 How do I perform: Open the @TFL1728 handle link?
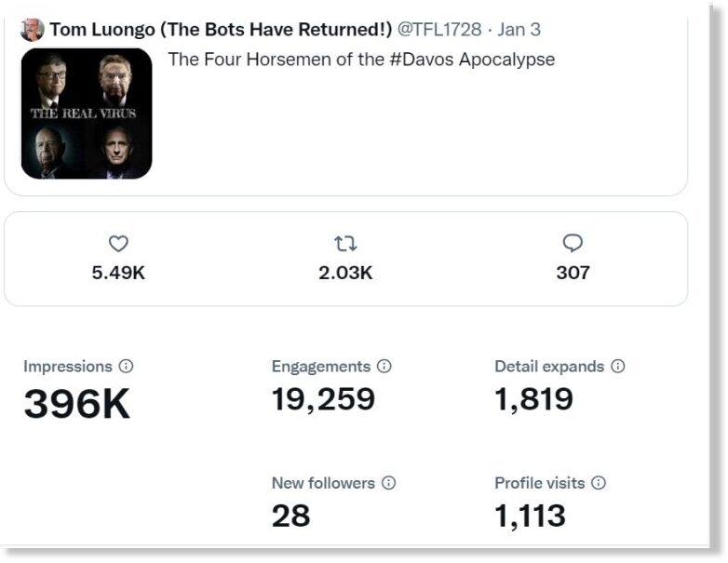439,30
